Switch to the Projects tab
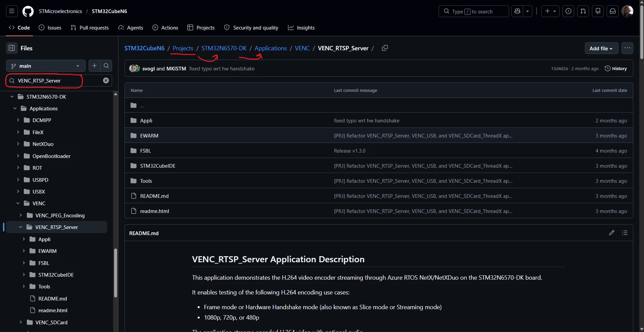Image resolution: width=644 pixels, height=332 pixels. click(201, 28)
